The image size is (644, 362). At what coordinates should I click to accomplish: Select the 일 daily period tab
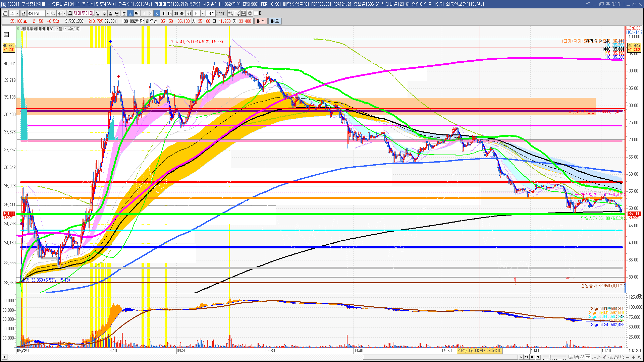98,13
